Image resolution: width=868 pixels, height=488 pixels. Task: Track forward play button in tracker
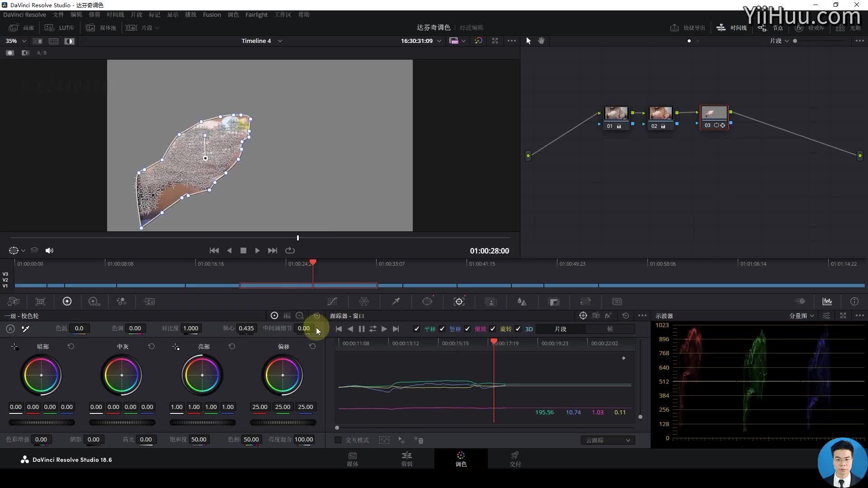click(384, 329)
